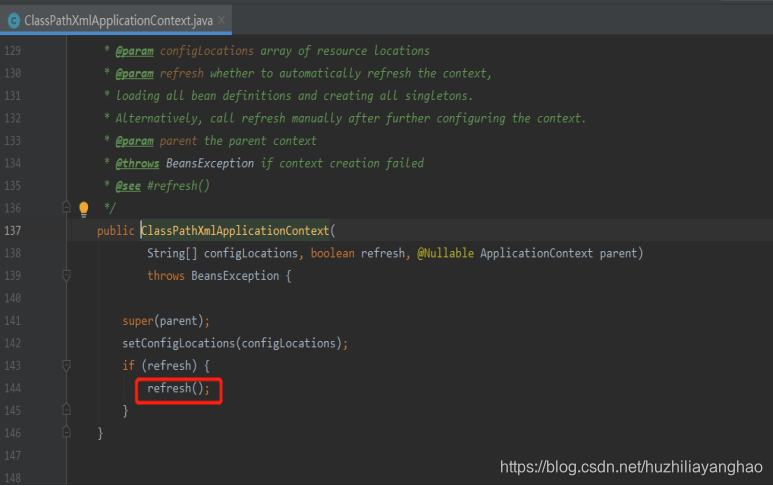This screenshot has width=773, height=486.
Task: Click the @Nullable annotation
Action: point(446,253)
